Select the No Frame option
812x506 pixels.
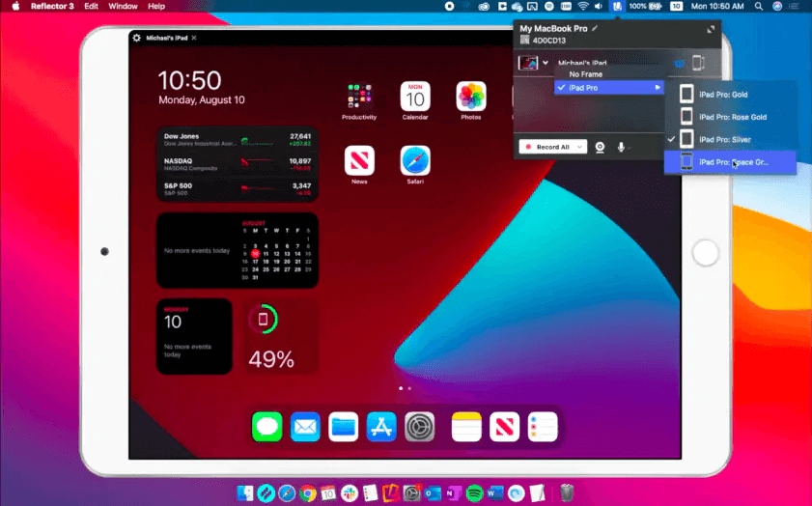click(587, 73)
